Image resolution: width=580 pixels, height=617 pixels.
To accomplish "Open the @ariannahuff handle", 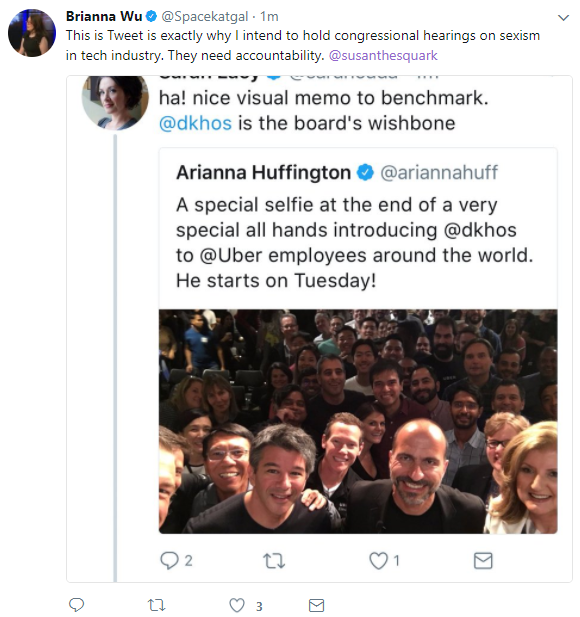I will (x=439, y=172).
